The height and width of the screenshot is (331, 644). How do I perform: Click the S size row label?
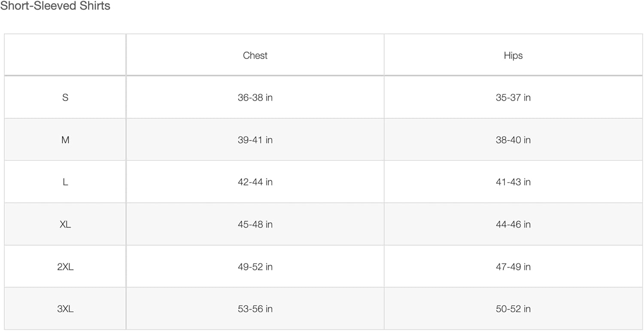click(x=65, y=97)
